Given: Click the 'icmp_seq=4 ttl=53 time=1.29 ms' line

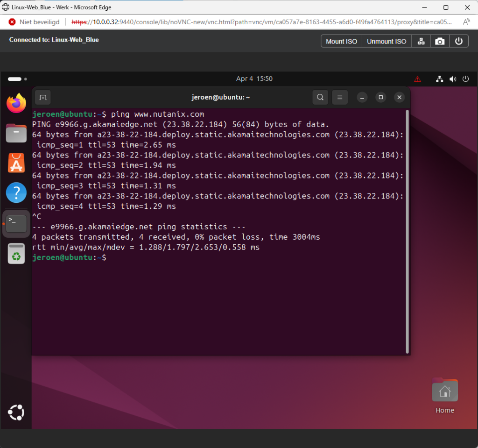Looking at the screenshot, I should click(x=106, y=206).
